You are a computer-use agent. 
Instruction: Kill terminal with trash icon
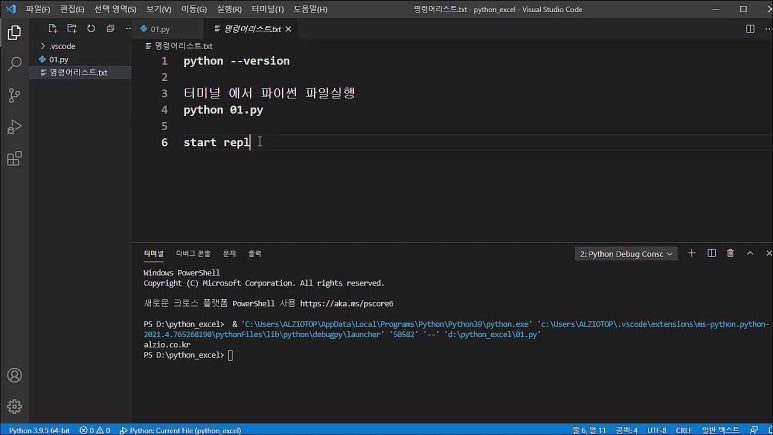pyautogui.click(x=730, y=253)
